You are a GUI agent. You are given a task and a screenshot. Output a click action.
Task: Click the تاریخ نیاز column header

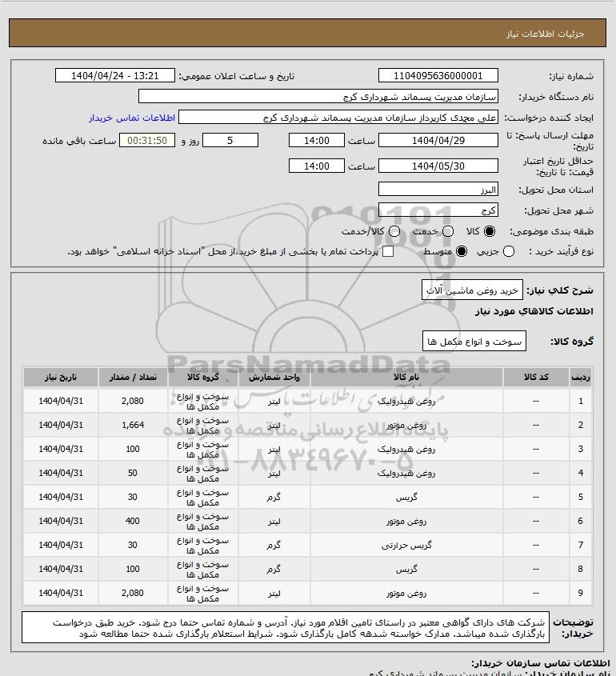click(x=61, y=378)
